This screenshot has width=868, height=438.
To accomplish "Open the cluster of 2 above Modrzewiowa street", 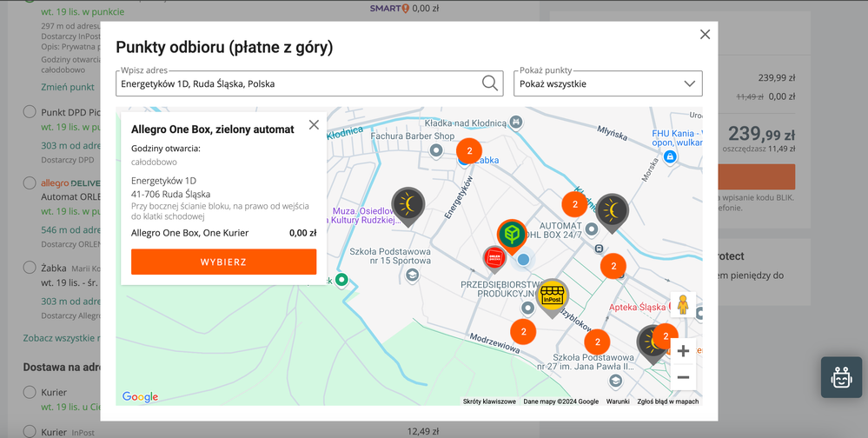I will 524,332.
